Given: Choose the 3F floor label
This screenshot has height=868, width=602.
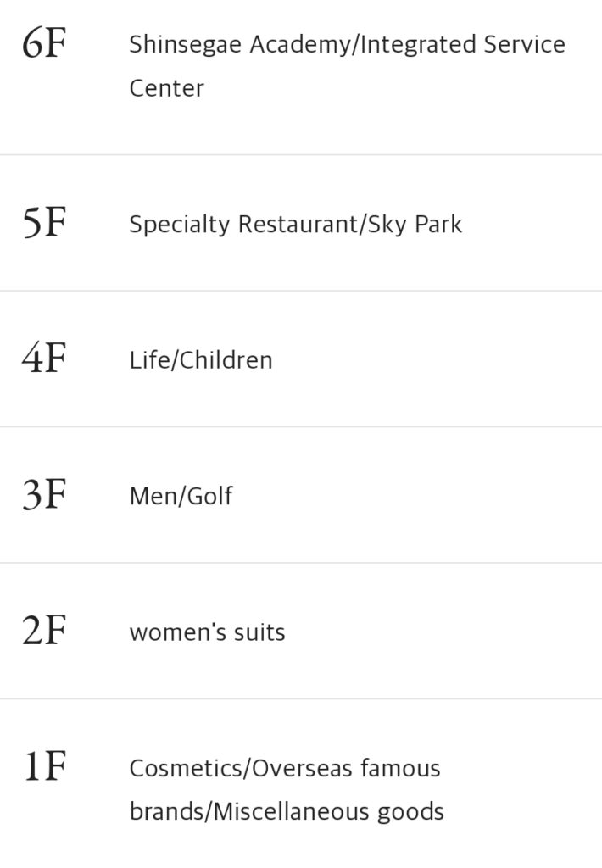Looking at the screenshot, I should [x=44, y=495].
